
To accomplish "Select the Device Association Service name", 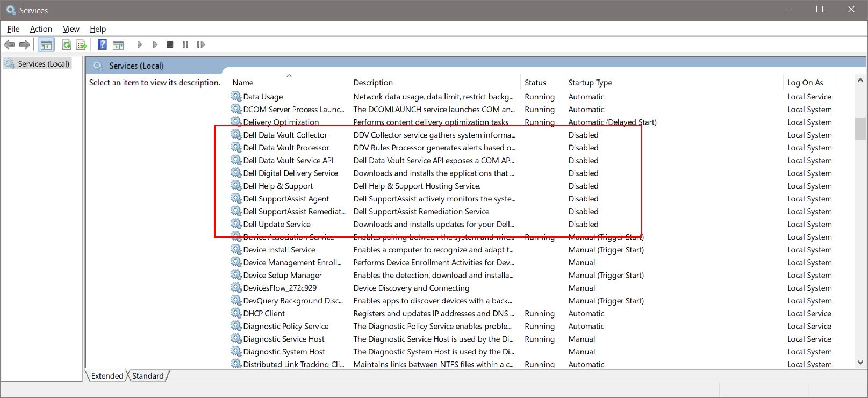I will 289,237.
